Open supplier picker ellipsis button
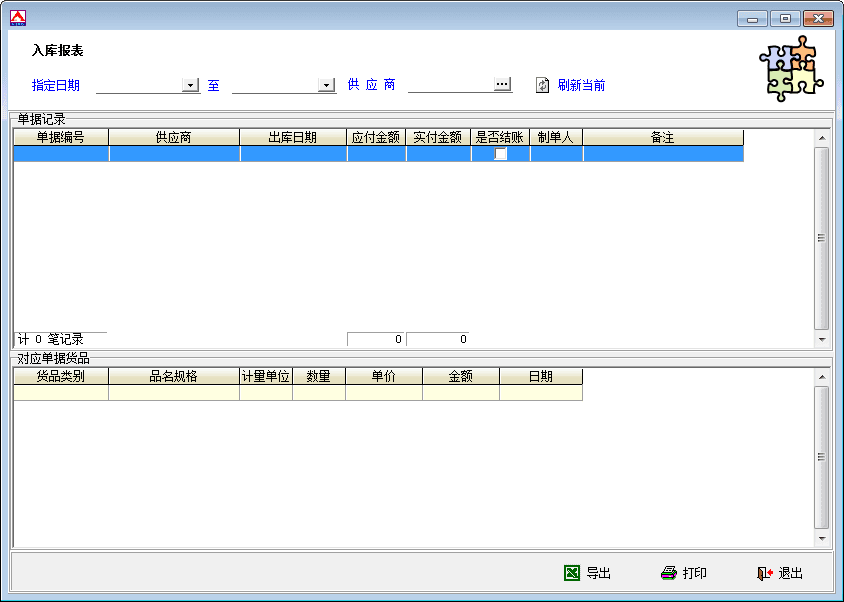Viewport: 844px width, 602px height. pos(502,85)
